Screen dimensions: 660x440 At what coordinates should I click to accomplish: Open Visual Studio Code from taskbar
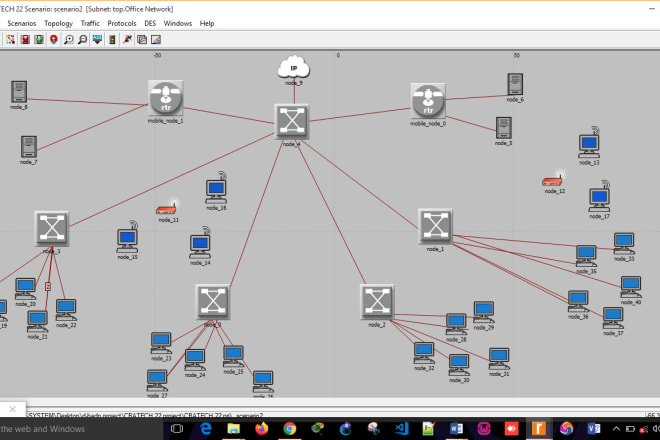coord(401,429)
